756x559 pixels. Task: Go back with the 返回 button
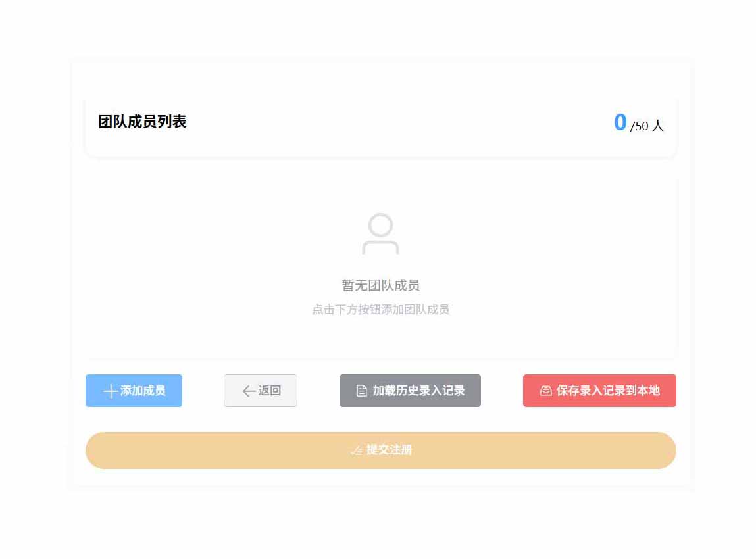[x=261, y=391]
